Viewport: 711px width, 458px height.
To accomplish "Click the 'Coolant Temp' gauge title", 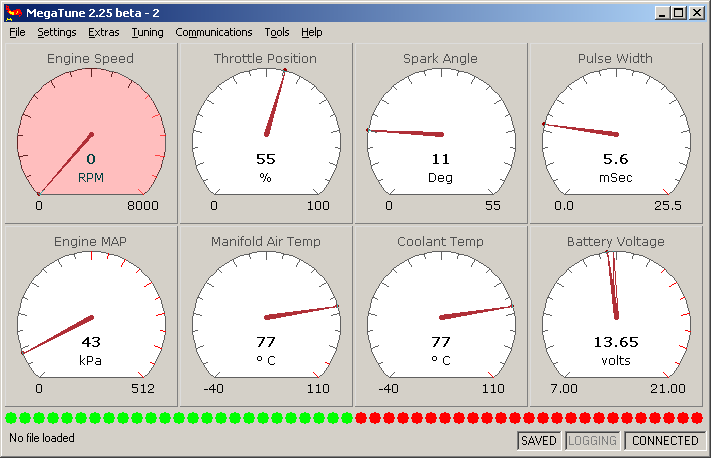I will (x=440, y=241).
